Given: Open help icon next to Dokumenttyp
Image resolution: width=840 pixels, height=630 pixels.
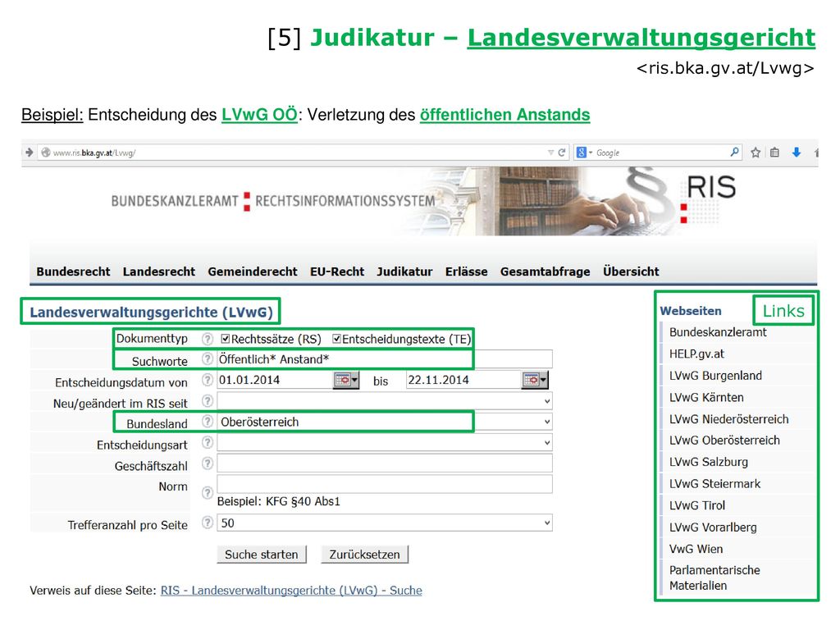Looking at the screenshot, I should [x=208, y=339].
